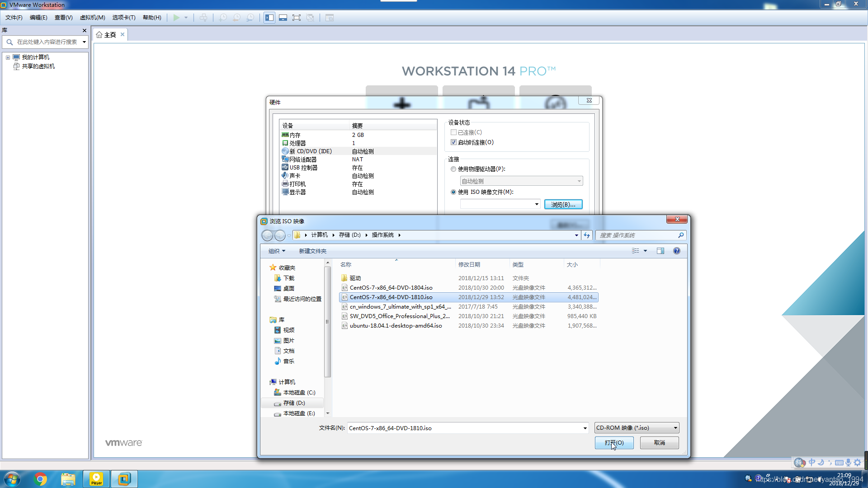Expand the CD-ROM 映像 file type dropdown
868x488 pixels.
point(674,427)
